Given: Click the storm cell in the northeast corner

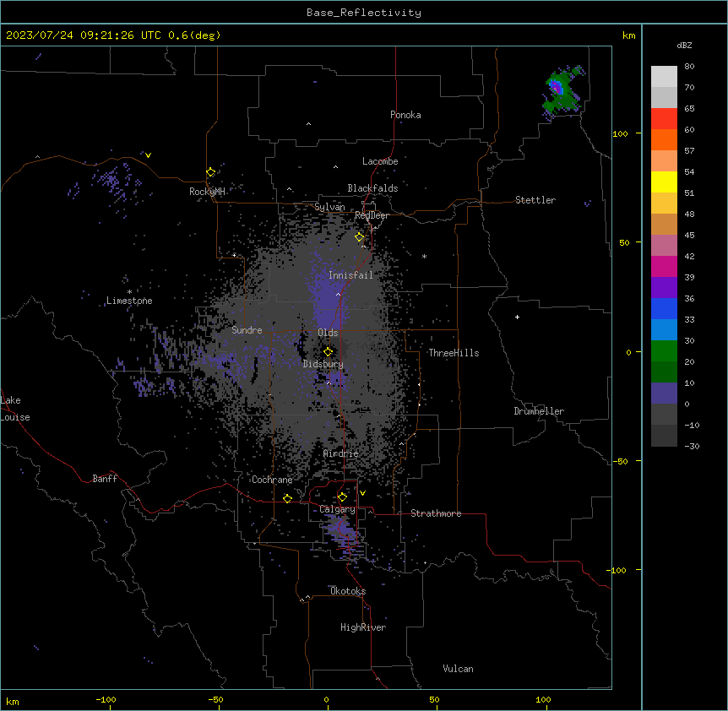Looking at the screenshot, I should (562, 92).
